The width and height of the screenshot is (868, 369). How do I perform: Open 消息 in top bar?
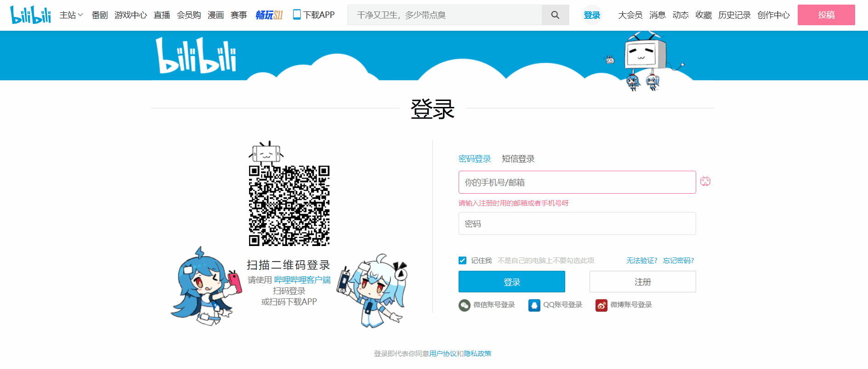pyautogui.click(x=657, y=15)
